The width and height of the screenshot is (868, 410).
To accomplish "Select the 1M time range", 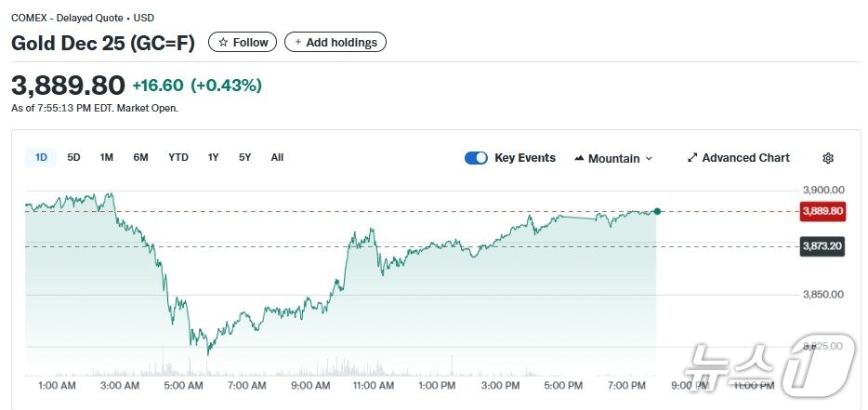I will [x=107, y=157].
